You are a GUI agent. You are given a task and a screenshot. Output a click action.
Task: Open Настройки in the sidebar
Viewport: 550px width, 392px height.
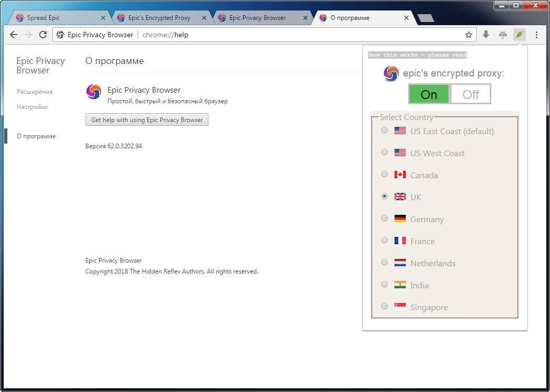tap(32, 107)
